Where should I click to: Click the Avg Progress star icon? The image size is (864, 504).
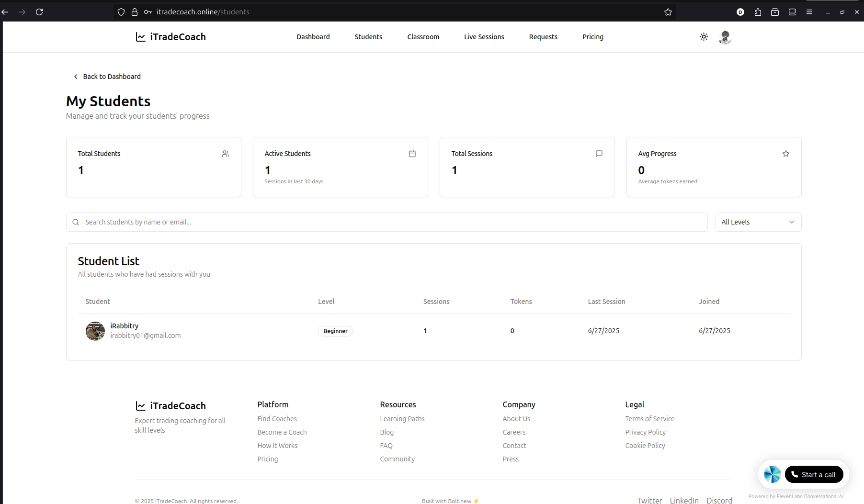click(786, 154)
